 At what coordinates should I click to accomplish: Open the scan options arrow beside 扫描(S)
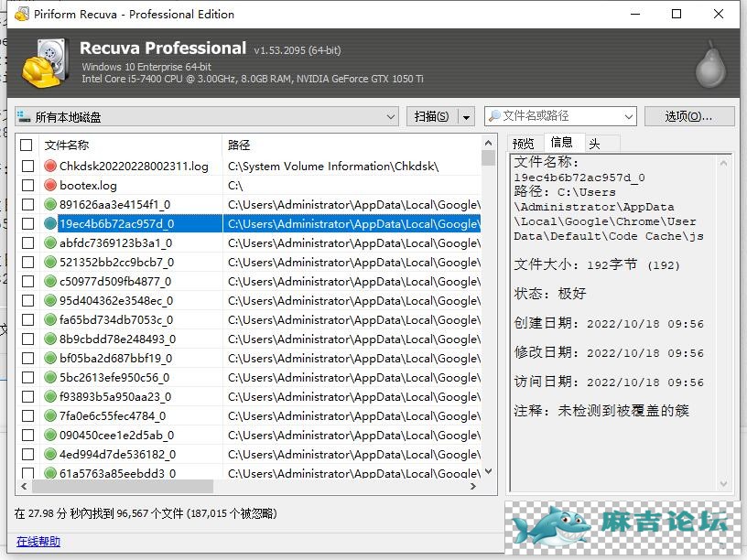pos(466,117)
